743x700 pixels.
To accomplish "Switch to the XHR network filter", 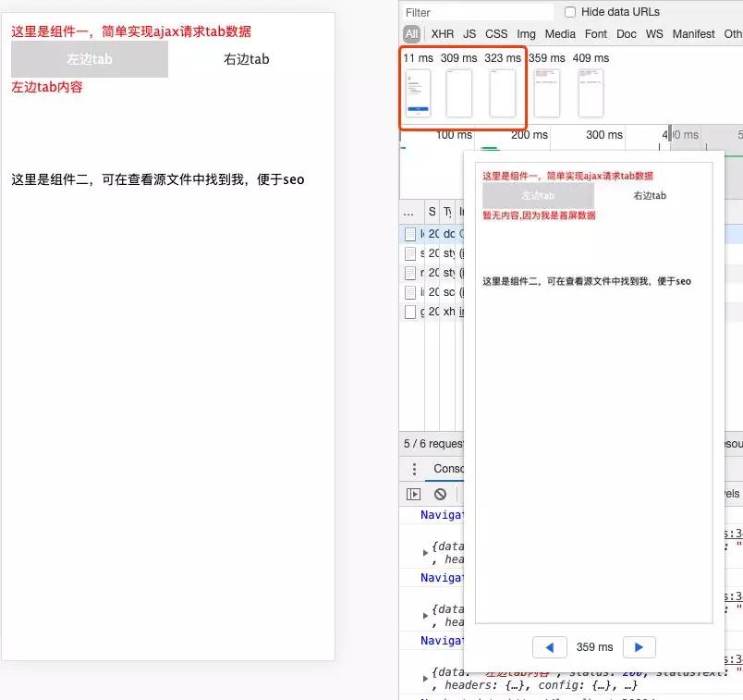I will [442, 33].
